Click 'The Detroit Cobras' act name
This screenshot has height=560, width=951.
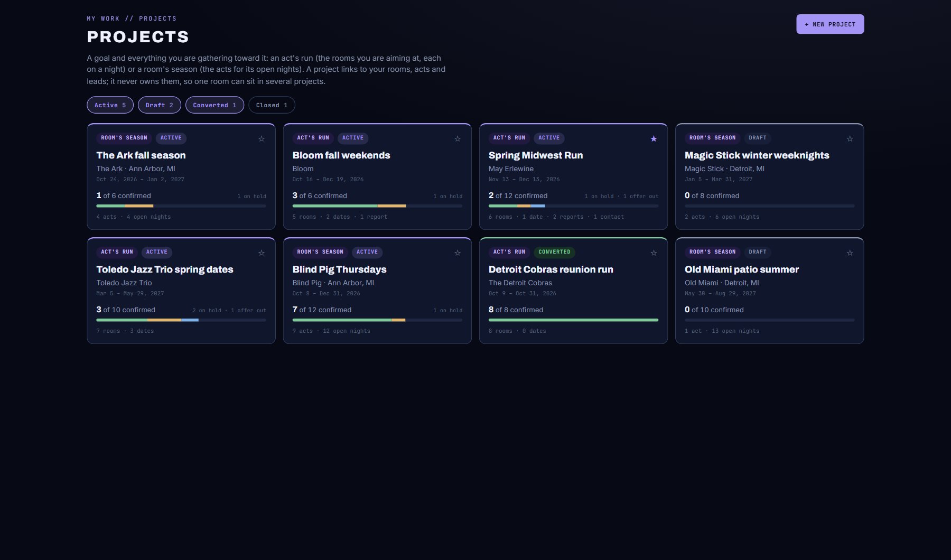520,283
